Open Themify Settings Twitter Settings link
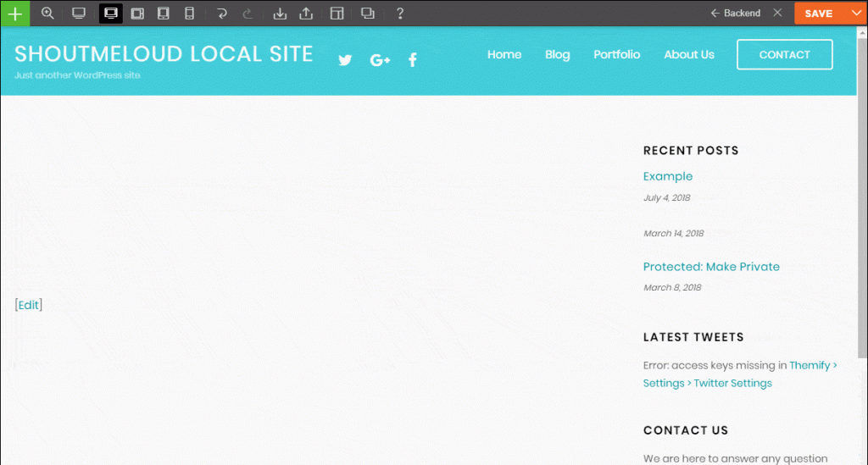Image resolution: width=868 pixels, height=465 pixels. click(x=740, y=374)
